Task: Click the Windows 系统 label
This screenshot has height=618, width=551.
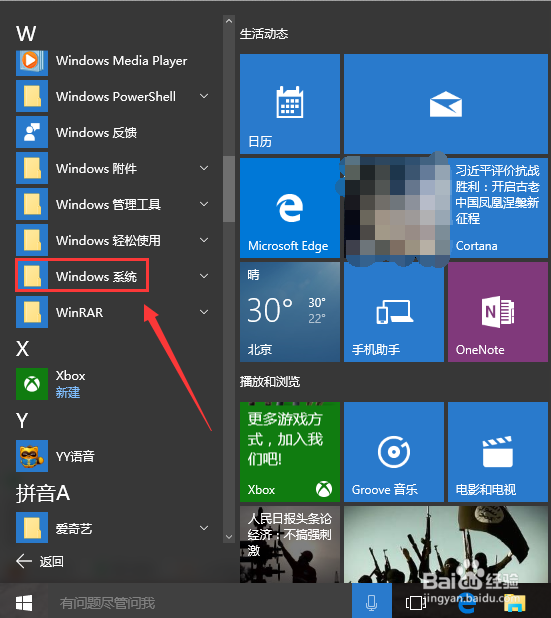Action: point(97,276)
